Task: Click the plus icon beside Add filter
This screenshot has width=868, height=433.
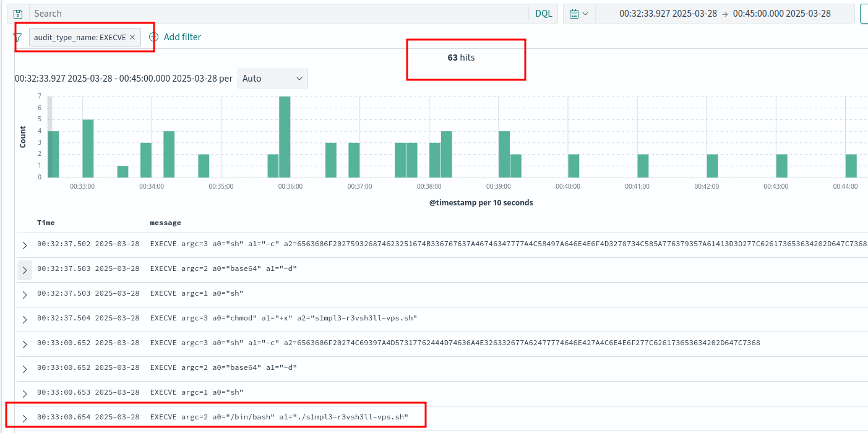Action: (154, 37)
